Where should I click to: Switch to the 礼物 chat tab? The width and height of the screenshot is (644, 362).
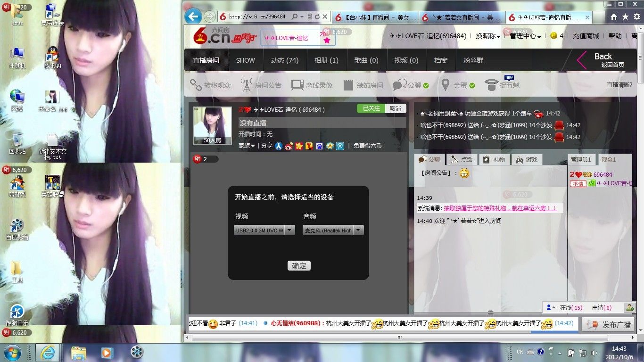(494, 159)
